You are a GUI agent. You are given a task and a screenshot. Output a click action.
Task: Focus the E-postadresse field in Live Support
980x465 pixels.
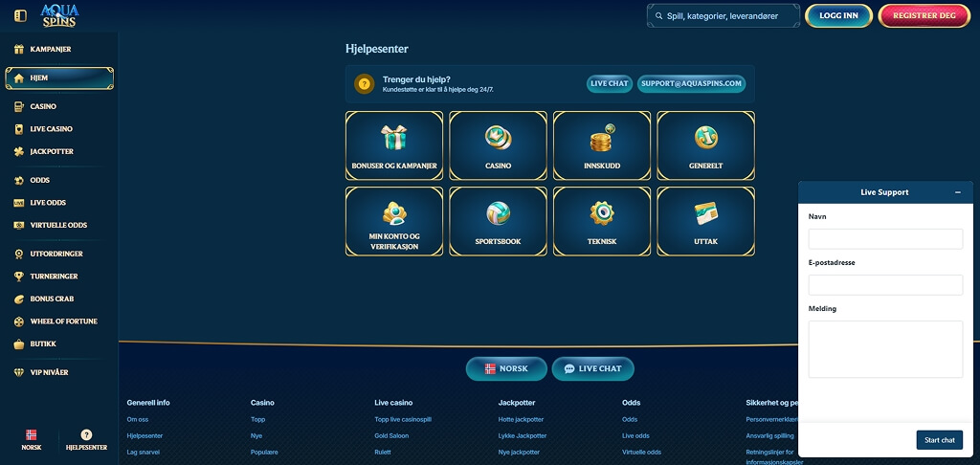(x=885, y=285)
